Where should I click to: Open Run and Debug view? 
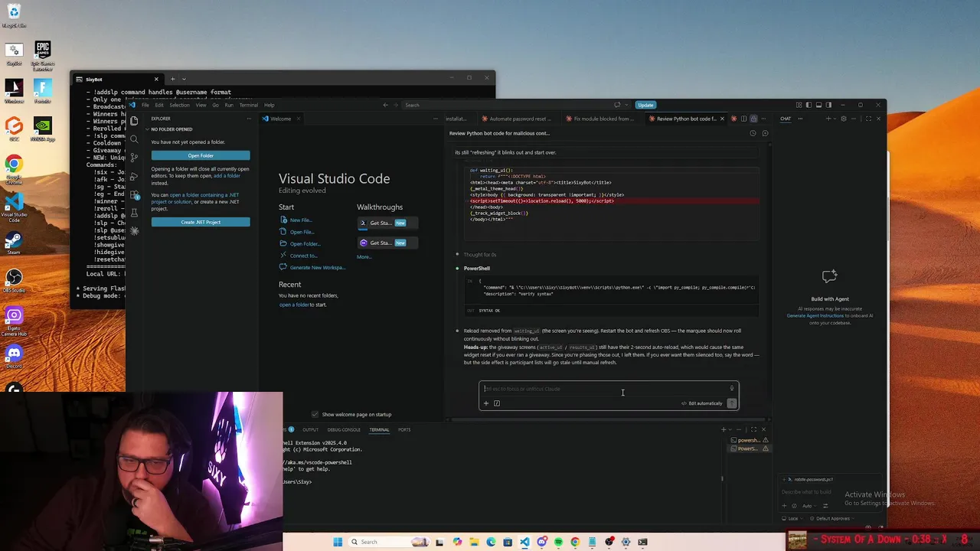click(134, 175)
